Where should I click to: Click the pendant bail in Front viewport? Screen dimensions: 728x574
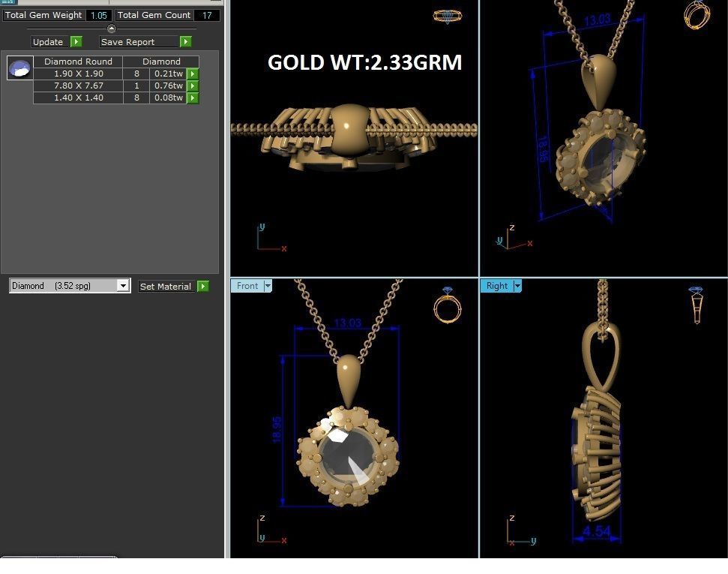[348, 381]
